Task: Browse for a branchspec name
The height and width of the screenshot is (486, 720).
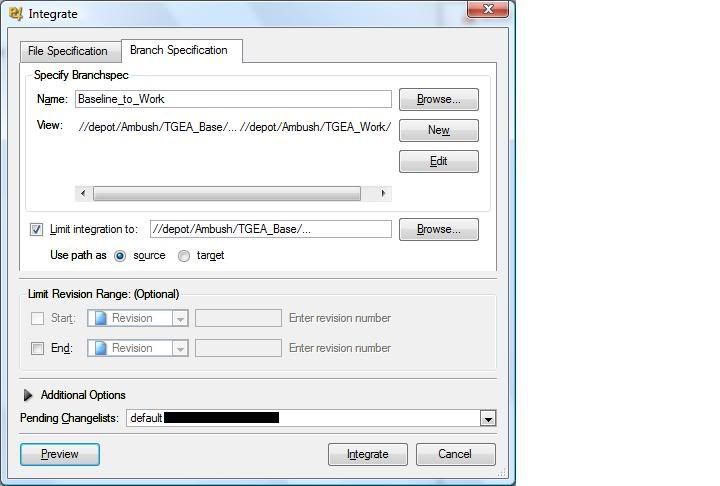Action: 438,99
